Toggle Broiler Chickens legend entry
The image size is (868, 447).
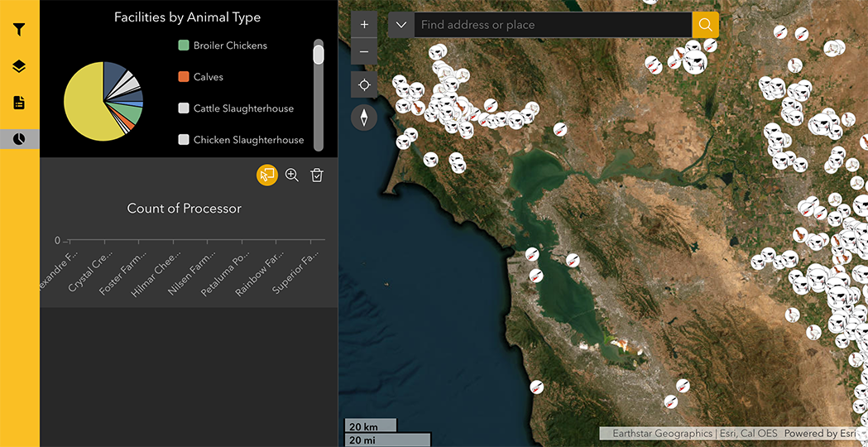tap(230, 46)
